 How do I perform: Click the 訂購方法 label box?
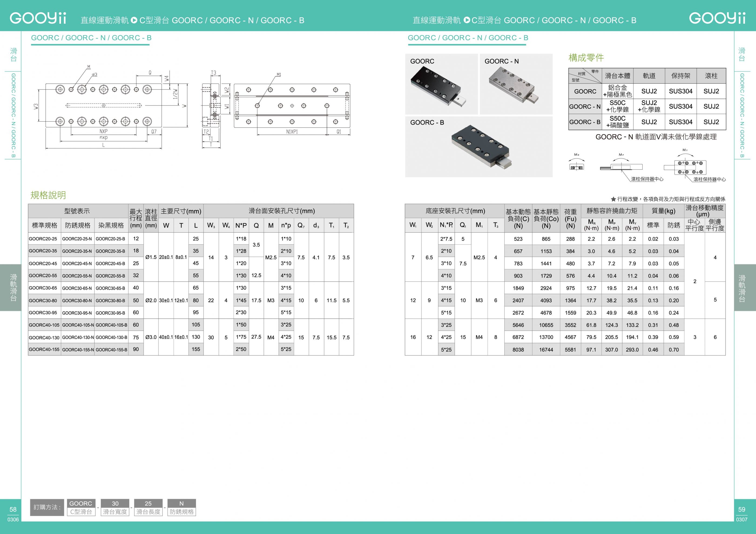click(x=47, y=507)
